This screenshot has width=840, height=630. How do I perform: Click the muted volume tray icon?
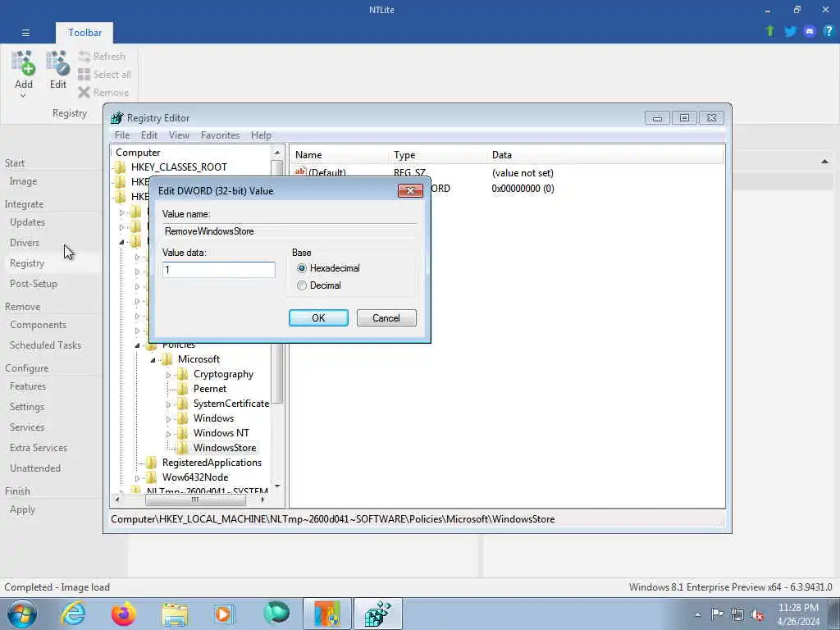(757, 615)
